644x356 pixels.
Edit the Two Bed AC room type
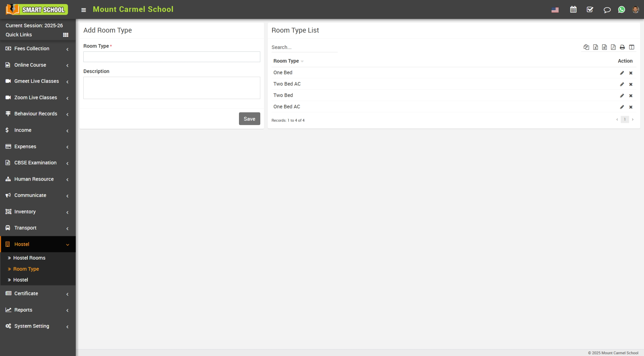coord(622,84)
